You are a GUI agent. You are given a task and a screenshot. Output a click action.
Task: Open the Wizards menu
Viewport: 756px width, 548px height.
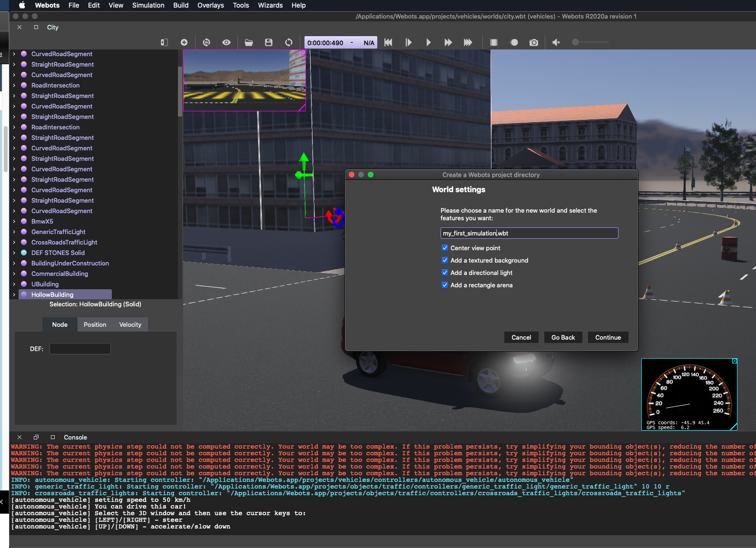pos(270,5)
